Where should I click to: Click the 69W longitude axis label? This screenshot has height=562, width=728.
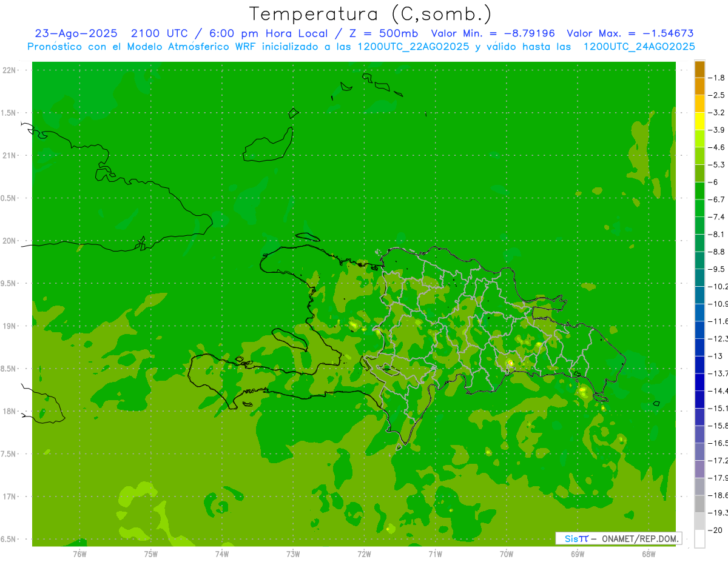578,554
